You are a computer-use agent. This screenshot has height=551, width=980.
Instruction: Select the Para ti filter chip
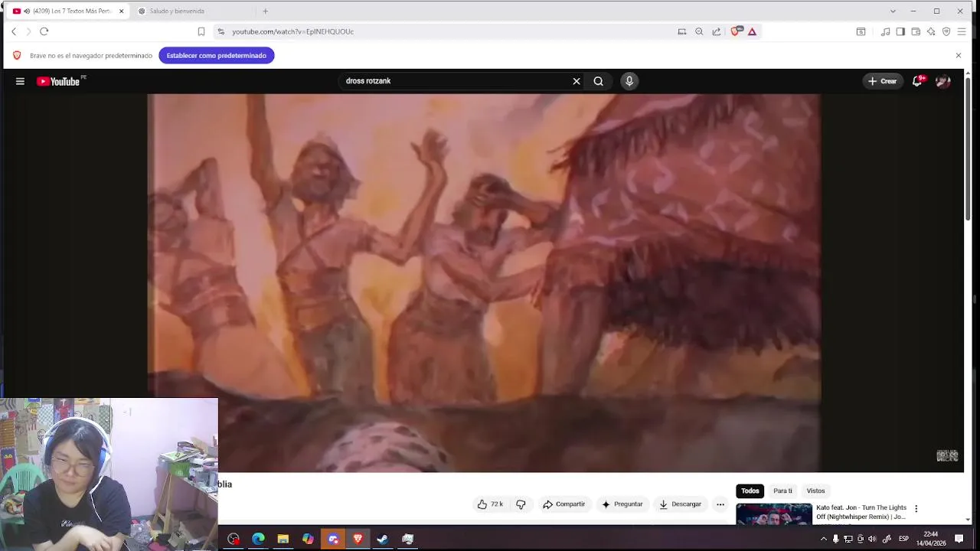(x=782, y=491)
